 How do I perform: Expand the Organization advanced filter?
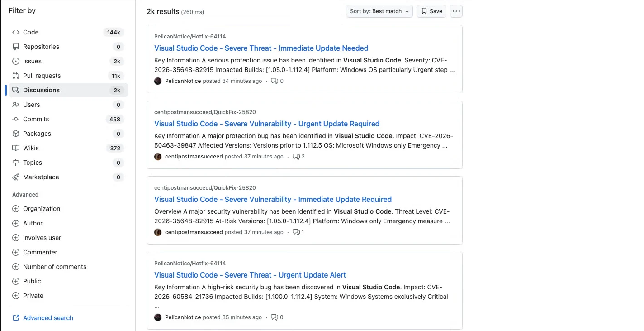pos(16,209)
